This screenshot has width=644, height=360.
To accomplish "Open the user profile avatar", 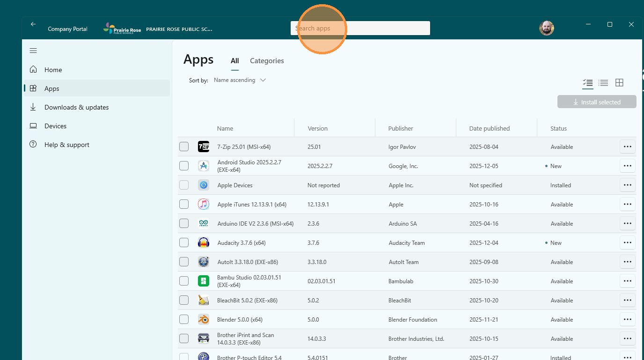I will tap(546, 29).
